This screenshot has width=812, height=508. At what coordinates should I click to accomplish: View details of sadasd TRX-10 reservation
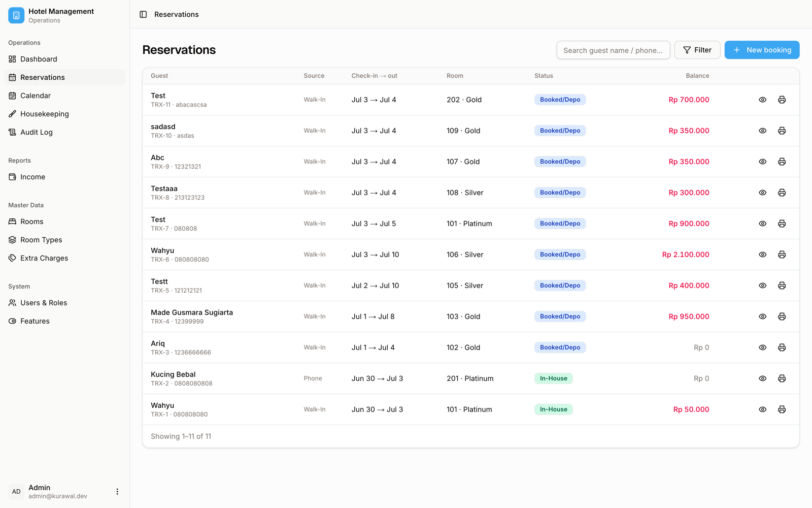pos(762,131)
